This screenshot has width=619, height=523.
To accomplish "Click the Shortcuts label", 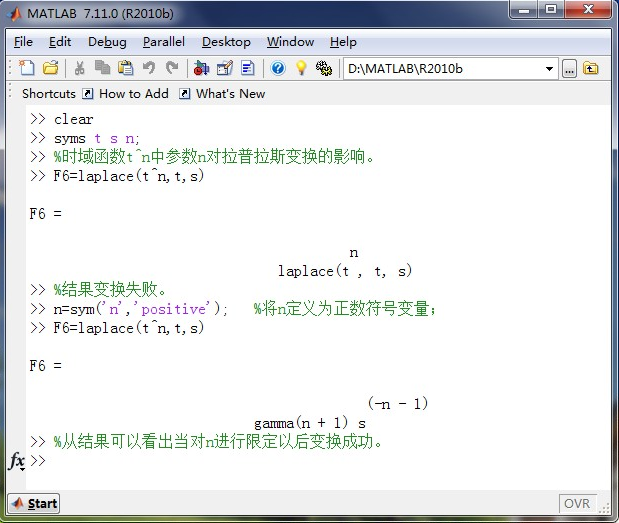I will (x=49, y=94).
